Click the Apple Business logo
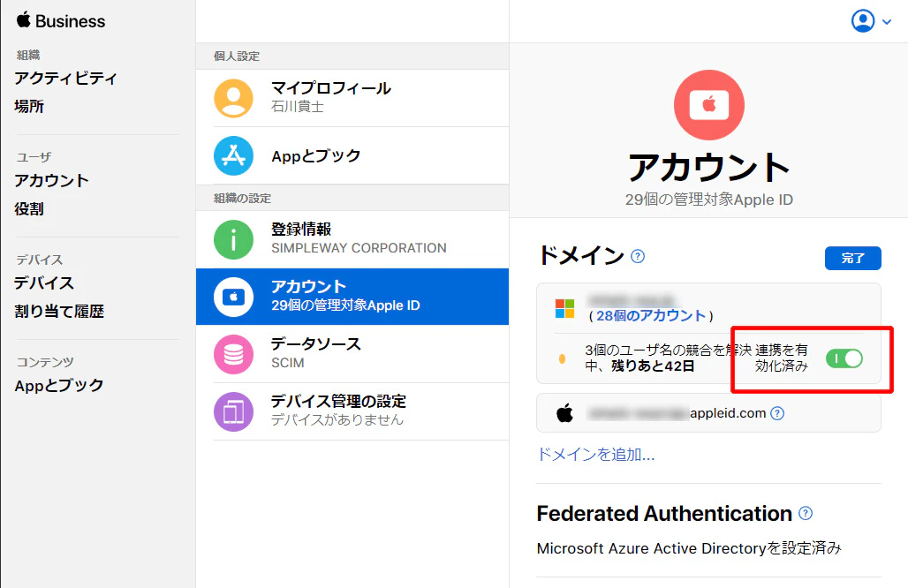Image resolution: width=908 pixels, height=588 pixels. click(60, 21)
